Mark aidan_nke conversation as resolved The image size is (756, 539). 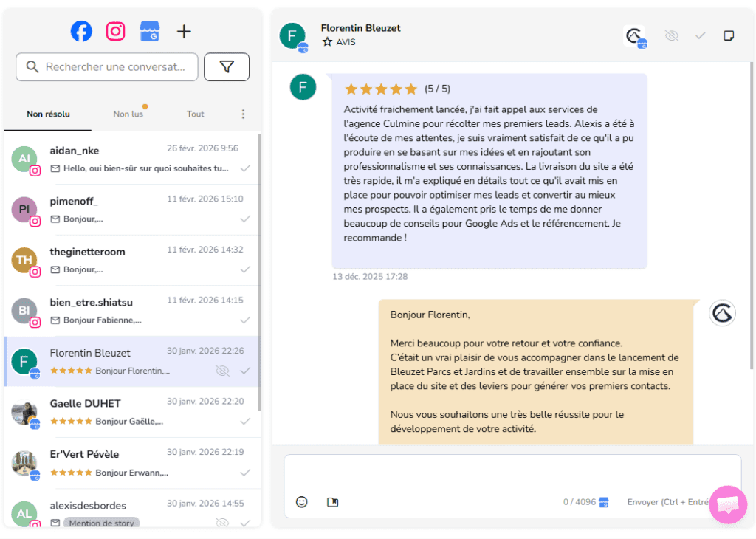click(x=245, y=168)
